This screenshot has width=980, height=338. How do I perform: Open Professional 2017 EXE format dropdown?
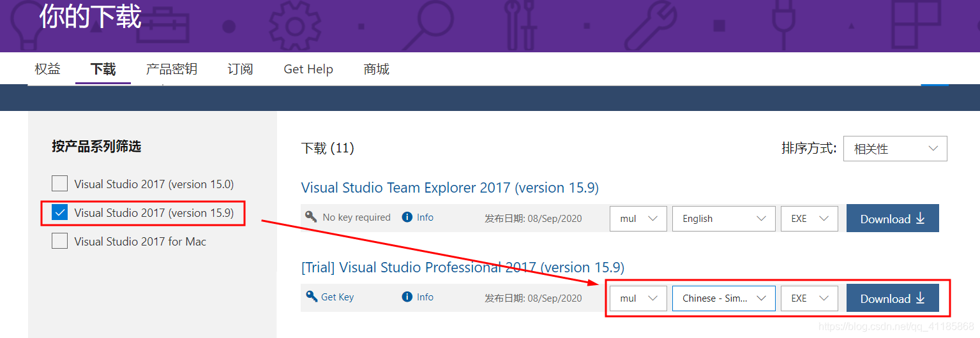(810, 298)
